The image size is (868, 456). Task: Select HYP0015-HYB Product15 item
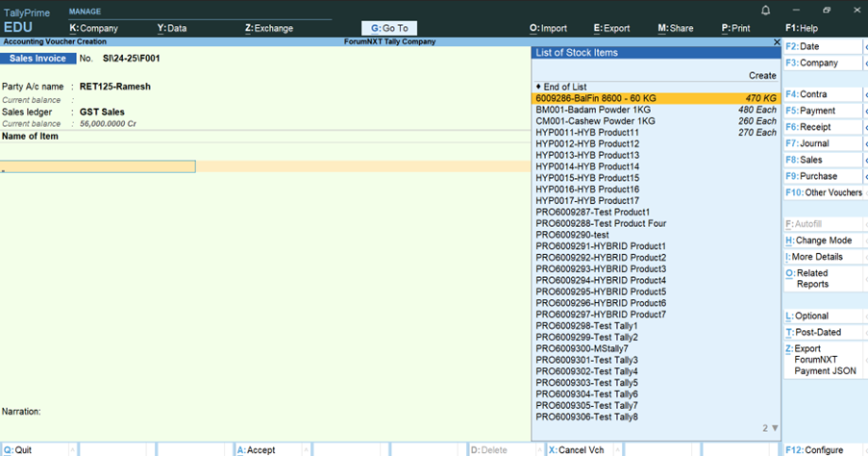tap(656, 178)
